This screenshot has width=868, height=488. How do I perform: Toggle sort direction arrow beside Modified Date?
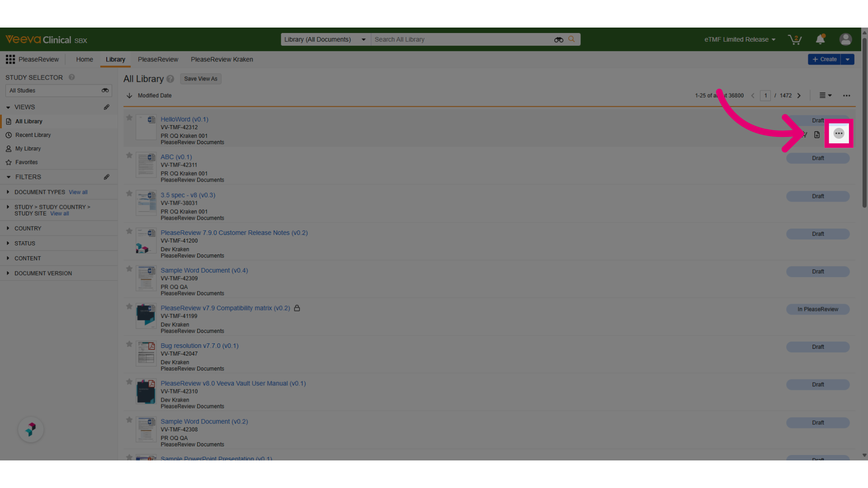(x=129, y=95)
